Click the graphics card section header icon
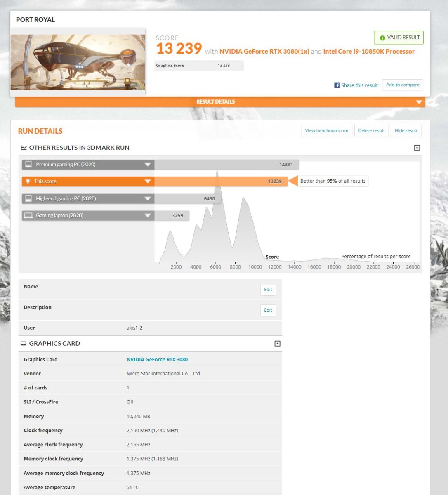The width and height of the screenshot is (448, 495). (x=24, y=343)
